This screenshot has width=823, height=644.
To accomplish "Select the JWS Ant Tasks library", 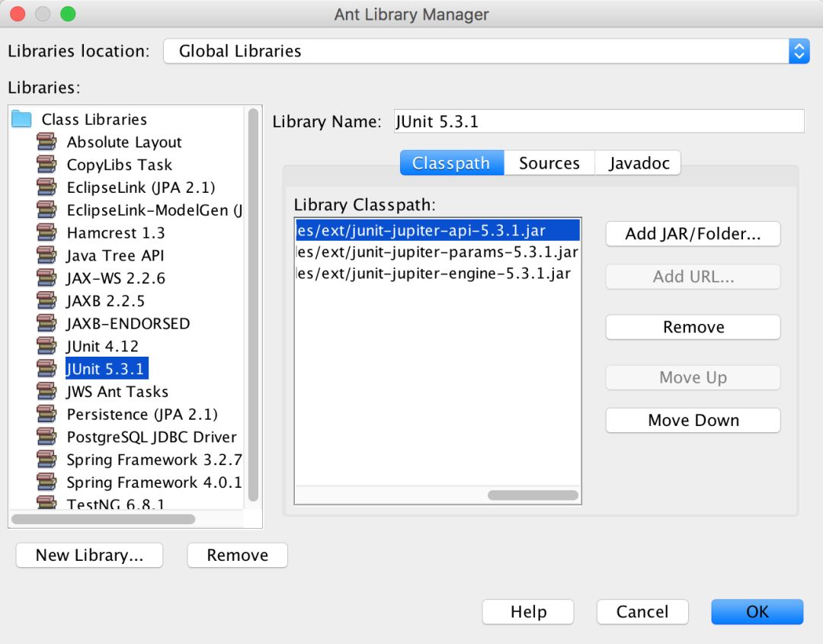I will (x=117, y=392).
